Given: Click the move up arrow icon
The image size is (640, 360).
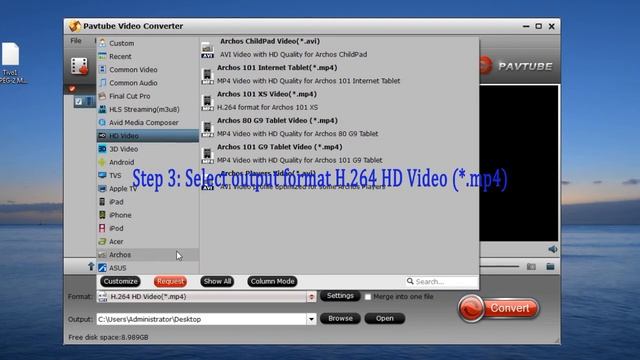Looking at the screenshot, I should click(91, 267).
